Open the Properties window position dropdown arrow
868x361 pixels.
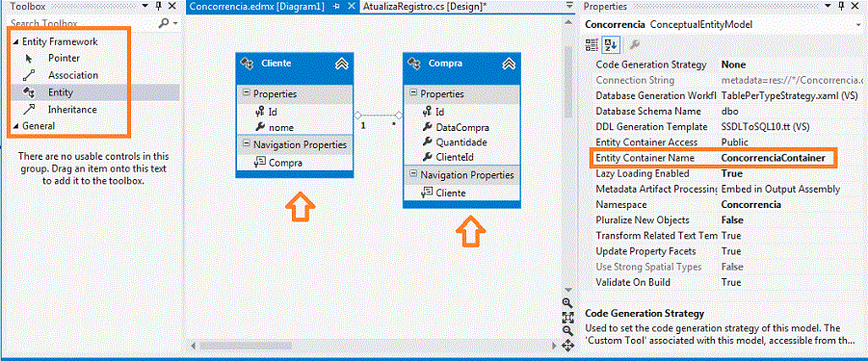[x=829, y=6]
